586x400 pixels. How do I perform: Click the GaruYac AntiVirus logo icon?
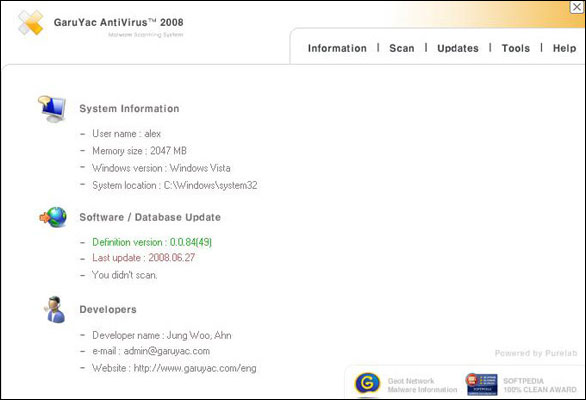click(31, 22)
